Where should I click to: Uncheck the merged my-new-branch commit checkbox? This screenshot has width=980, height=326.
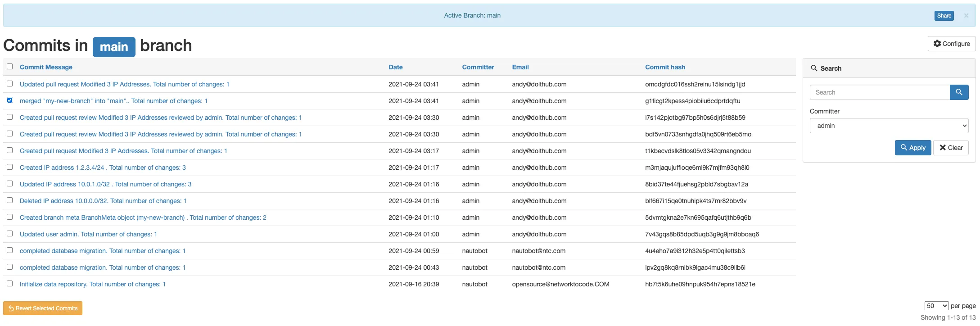click(10, 100)
